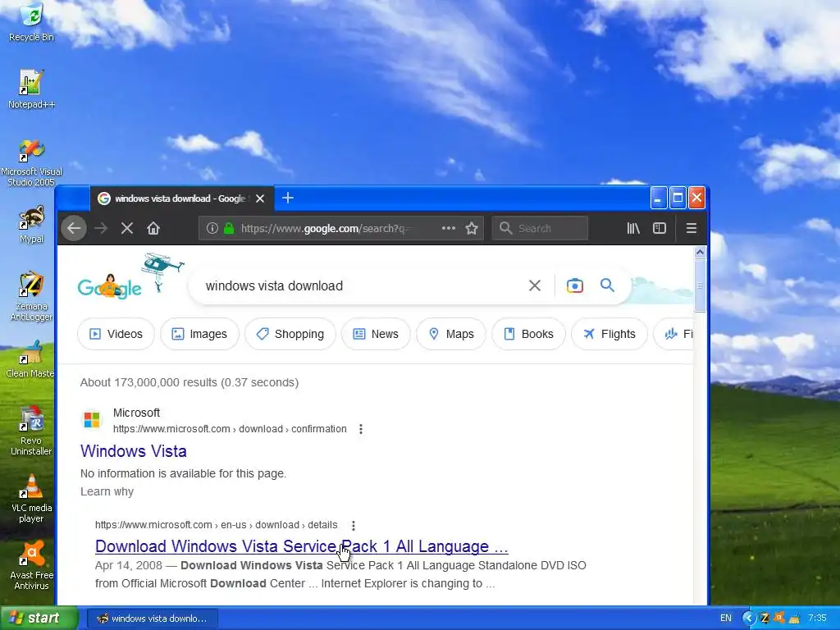Image resolution: width=840 pixels, height=630 pixels.
Task: Click the Zemana tray icon
Action: (765, 619)
